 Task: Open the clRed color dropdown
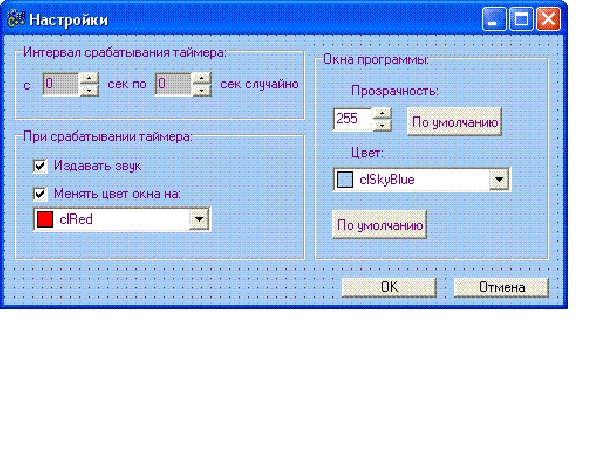199,219
